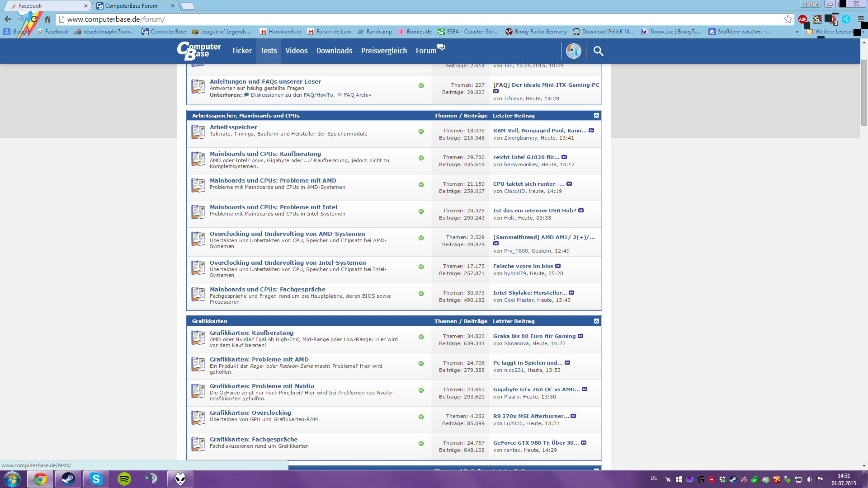Click the browser Home button
Screen dimensions: 868x488
coord(47,19)
